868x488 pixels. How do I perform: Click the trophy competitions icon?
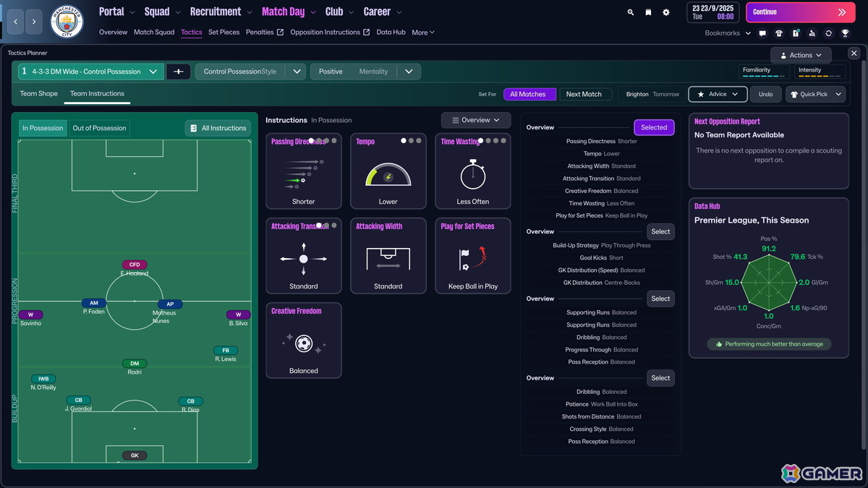[846, 33]
